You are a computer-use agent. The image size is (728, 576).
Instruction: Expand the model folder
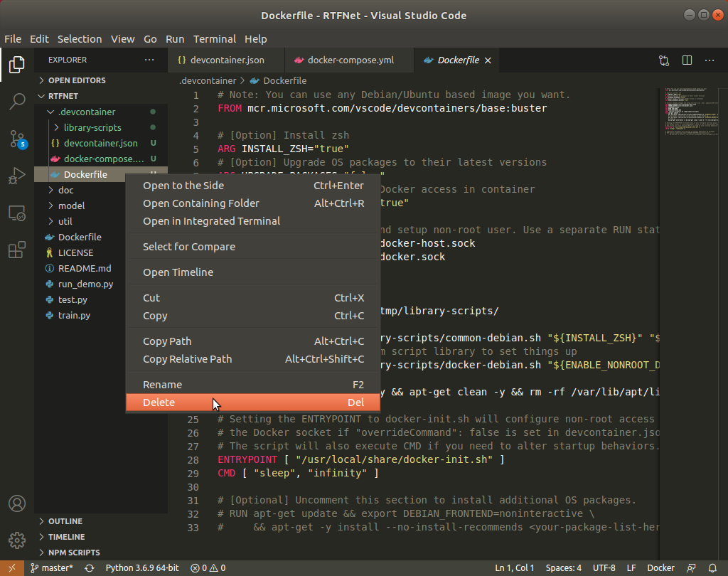tap(80, 206)
